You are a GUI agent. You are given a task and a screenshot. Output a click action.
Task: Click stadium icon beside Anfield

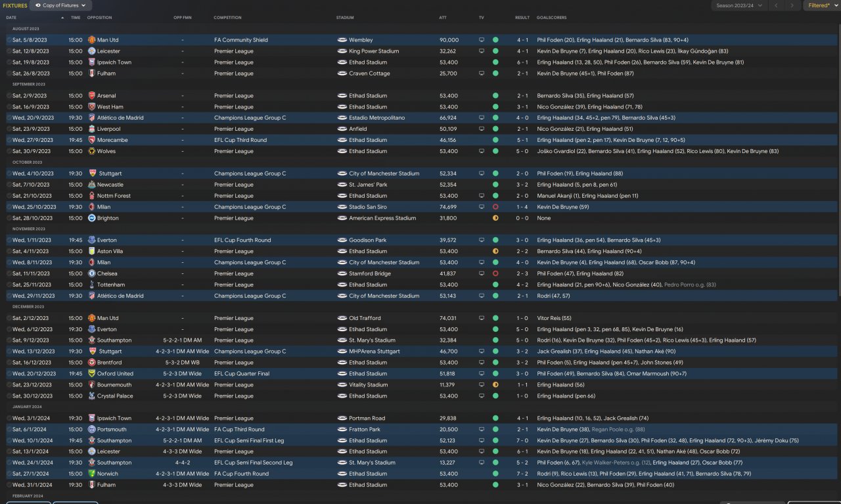[342, 129]
